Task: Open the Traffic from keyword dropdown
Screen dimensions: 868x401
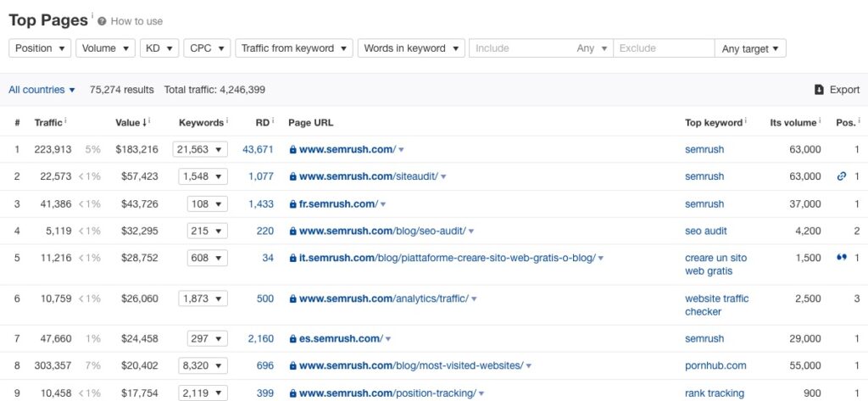Action: [294, 48]
